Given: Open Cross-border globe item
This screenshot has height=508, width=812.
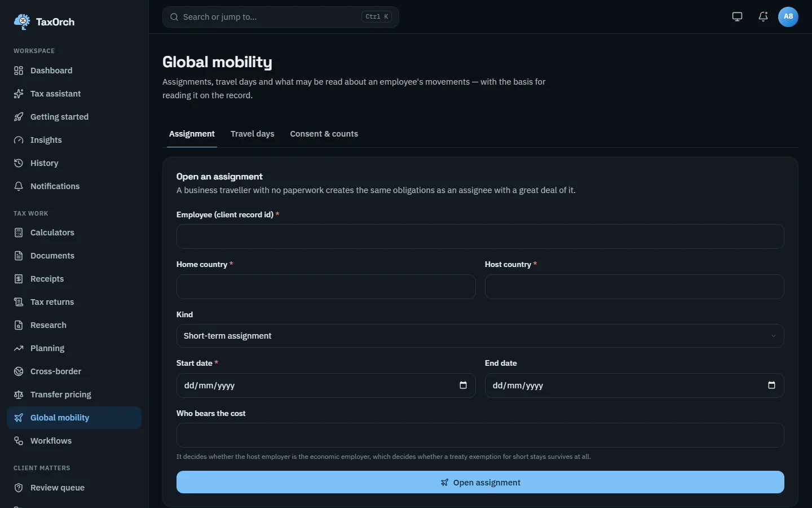Looking at the screenshot, I should (x=74, y=371).
